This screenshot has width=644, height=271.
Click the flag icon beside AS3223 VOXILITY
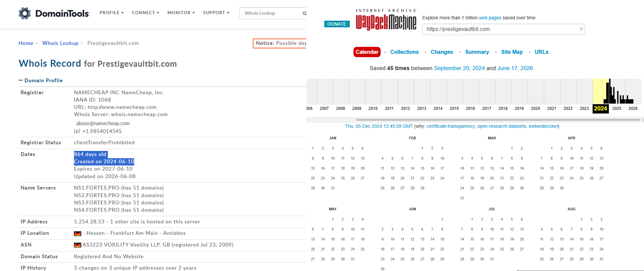coord(77,245)
